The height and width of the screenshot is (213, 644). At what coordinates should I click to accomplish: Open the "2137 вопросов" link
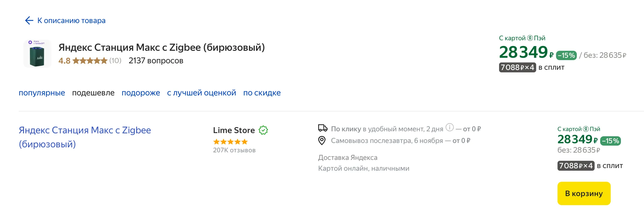point(156,61)
